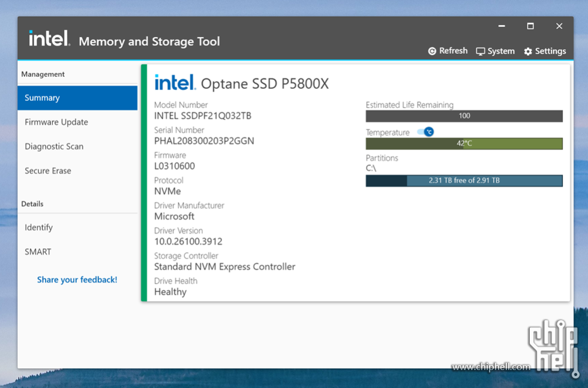Click the Refresh circular arrow icon

432,51
